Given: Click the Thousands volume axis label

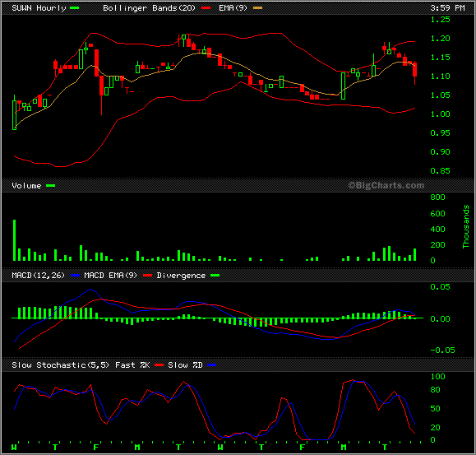Looking at the screenshot, I should click(466, 226).
